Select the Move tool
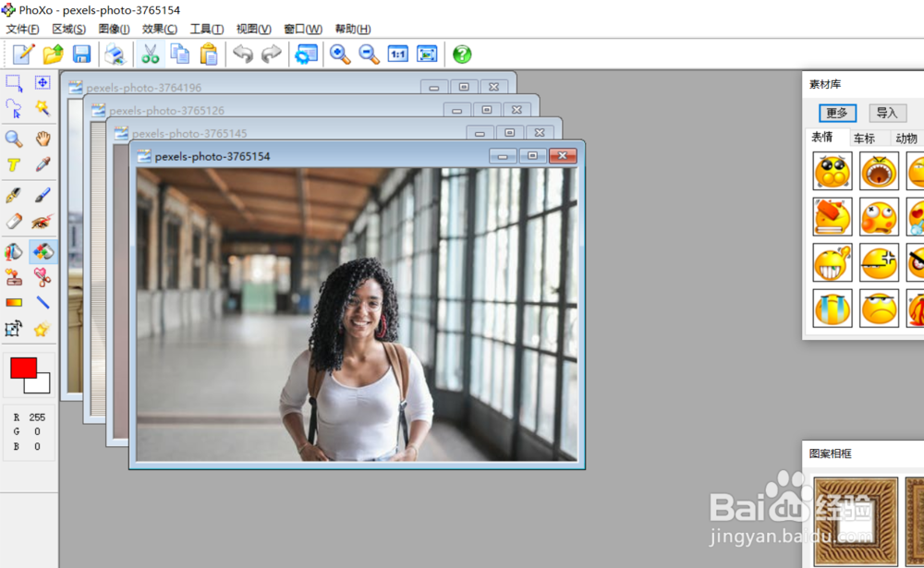The width and height of the screenshot is (924, 568). click(43, 83)
